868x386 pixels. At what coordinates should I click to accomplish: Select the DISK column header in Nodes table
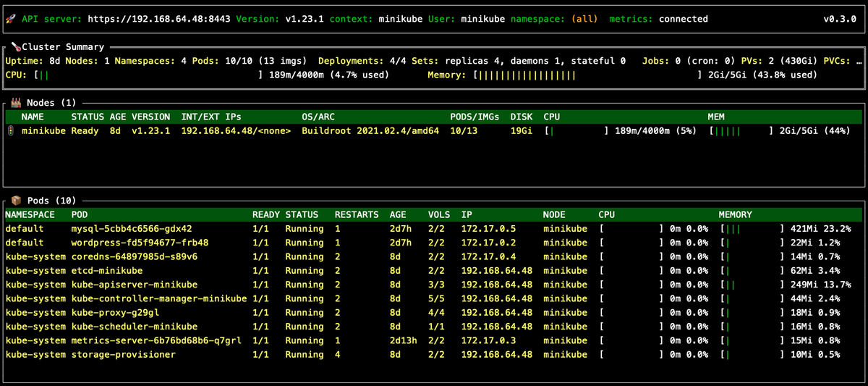(x=522, y=117)
